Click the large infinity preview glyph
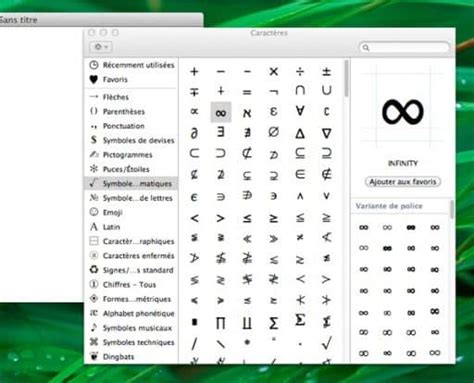This screenshot has width=474, height=383. pyautogui.click(x=403, y=112)
